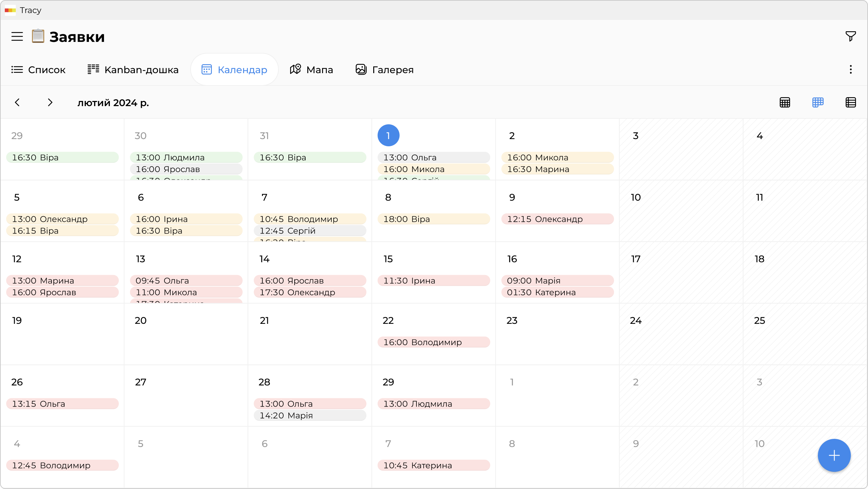Screen dimensions: 868x489
Task: Select today's date, circled number 1
Action: [x=388, y=135]
